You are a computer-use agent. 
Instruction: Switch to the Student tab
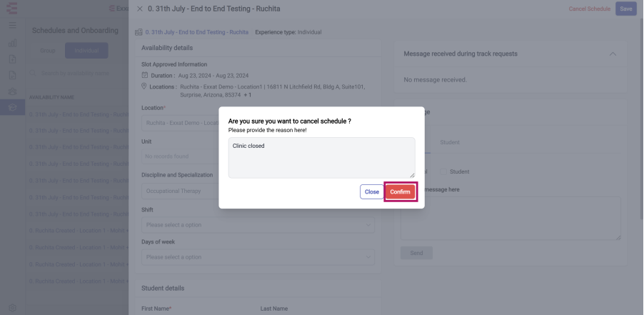coord(450,142)
